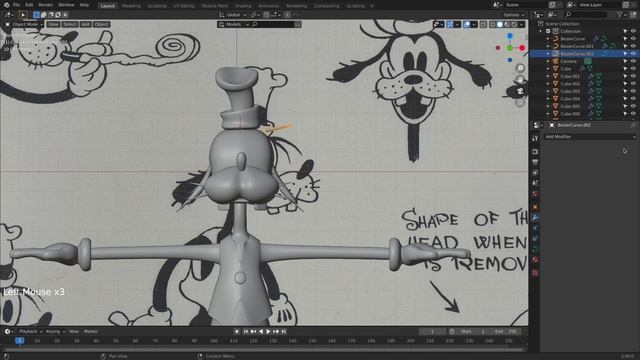Open the Tool properties tab icon
Viewport: 640px width, 360px height.
click(x=535, y=139)
